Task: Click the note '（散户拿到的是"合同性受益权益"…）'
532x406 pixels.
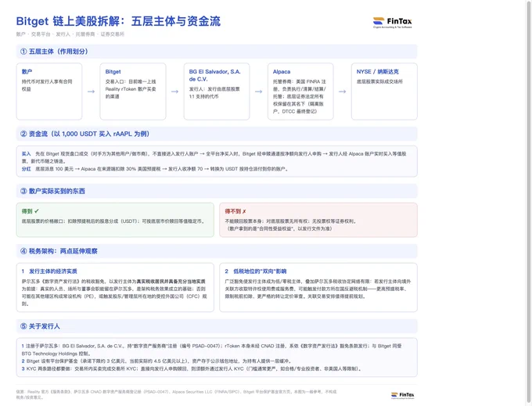Action: 279,228
